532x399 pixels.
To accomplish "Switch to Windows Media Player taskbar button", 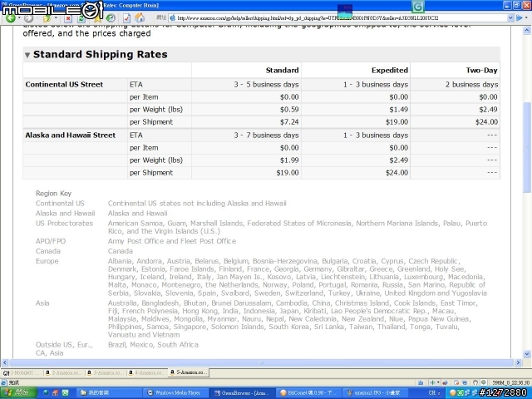I will click(175, 393).
